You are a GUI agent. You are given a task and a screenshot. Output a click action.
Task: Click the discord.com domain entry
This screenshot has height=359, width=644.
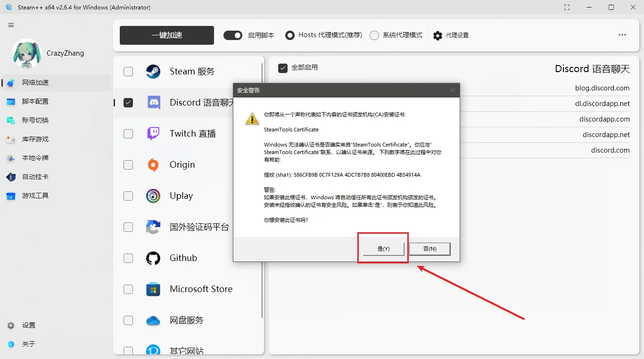tap(610, 150)
